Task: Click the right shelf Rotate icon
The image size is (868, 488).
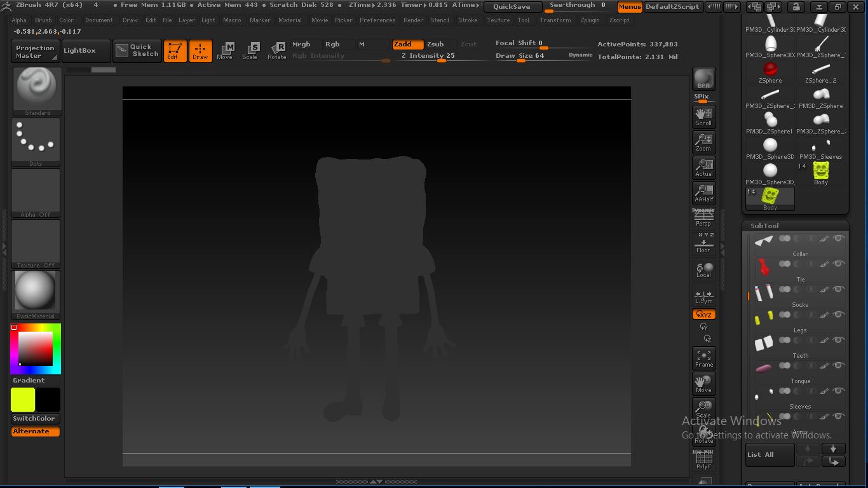Action: (703, 434)
